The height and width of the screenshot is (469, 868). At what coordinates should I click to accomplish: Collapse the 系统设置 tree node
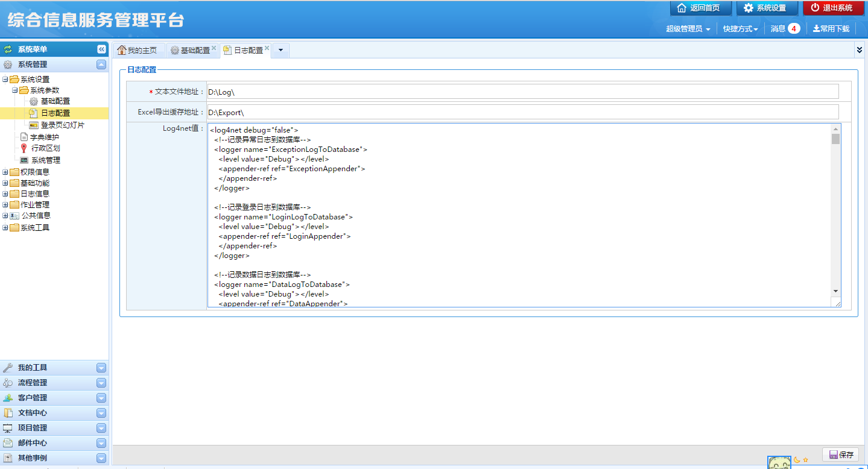(x=5, y=80)
